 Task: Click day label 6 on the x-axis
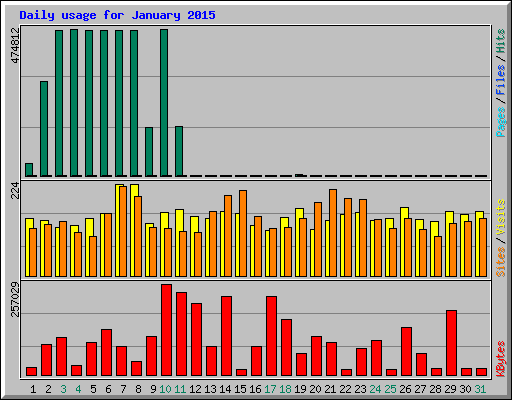pyautogui.click(x=108, y=389)
